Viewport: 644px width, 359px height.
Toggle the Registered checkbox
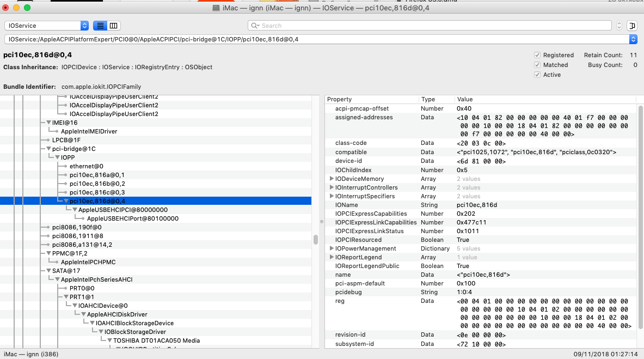(x=537, y=55)
